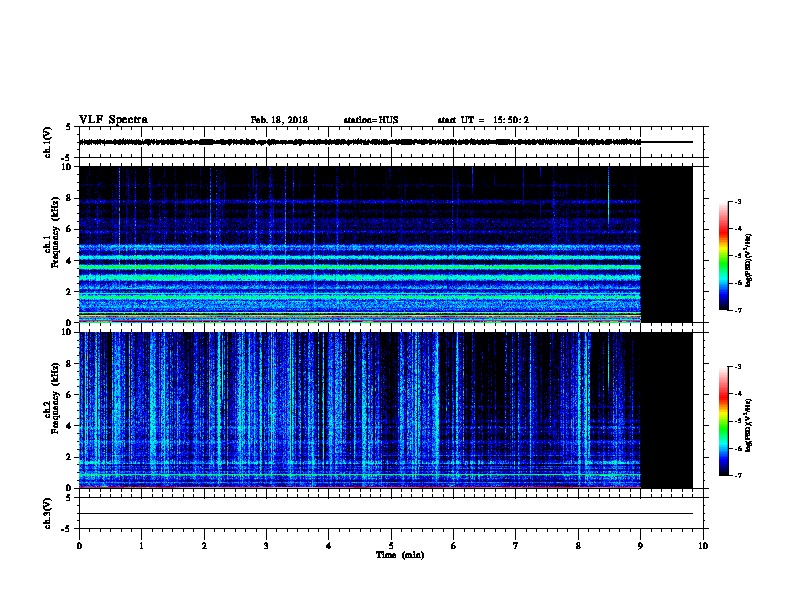
Task: Click the "-3" label on ch.1 colorbar
Action: pyautogui.click(x=738, y=201)
